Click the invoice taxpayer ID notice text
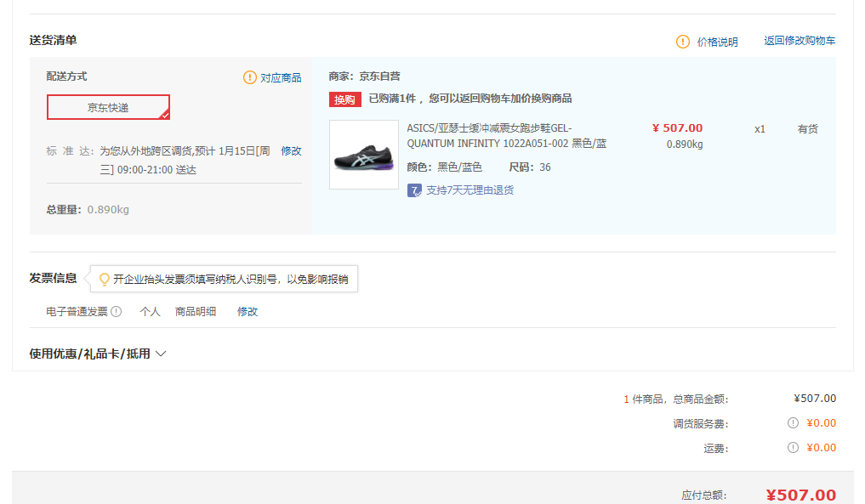865x504 pixels. pyautogui.click(x=230, y=280)
